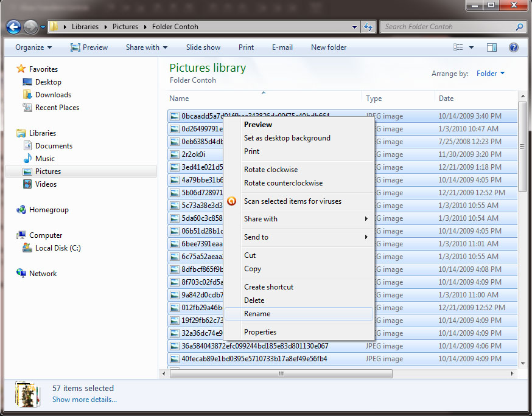The width and height of the screenshot is (532, 416).
Task: Click the New folder toolbar button
Action: click(x=329, y=47)
